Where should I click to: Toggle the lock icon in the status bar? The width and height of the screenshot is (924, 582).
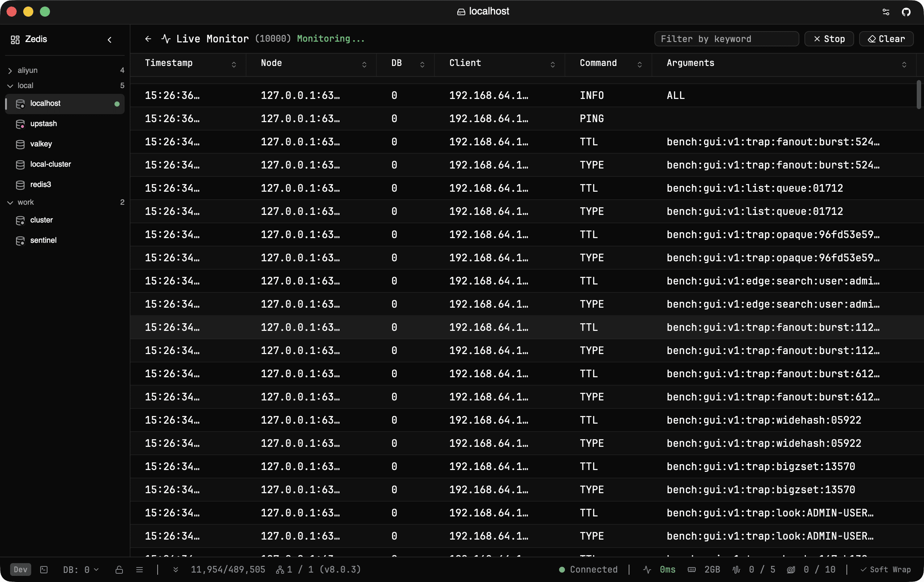119,570
